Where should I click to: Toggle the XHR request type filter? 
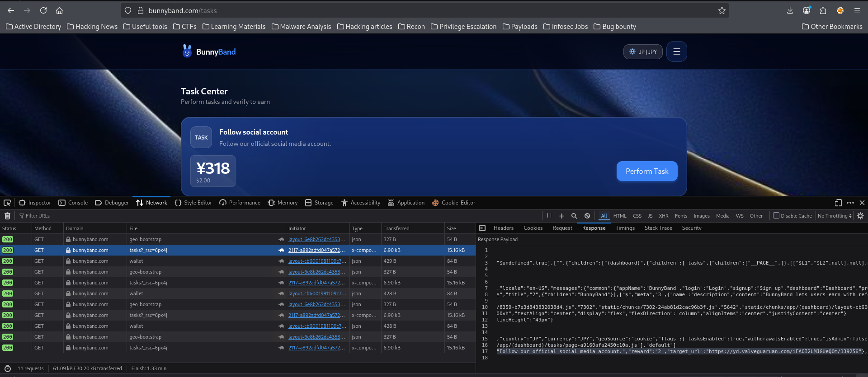point(664,216)
